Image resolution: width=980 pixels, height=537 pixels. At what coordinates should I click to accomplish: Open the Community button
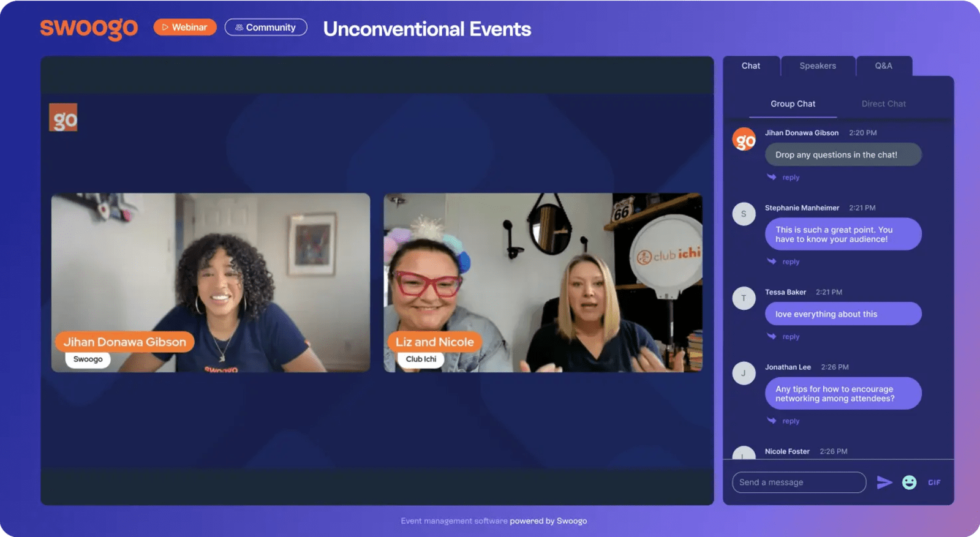coord(266,28)
